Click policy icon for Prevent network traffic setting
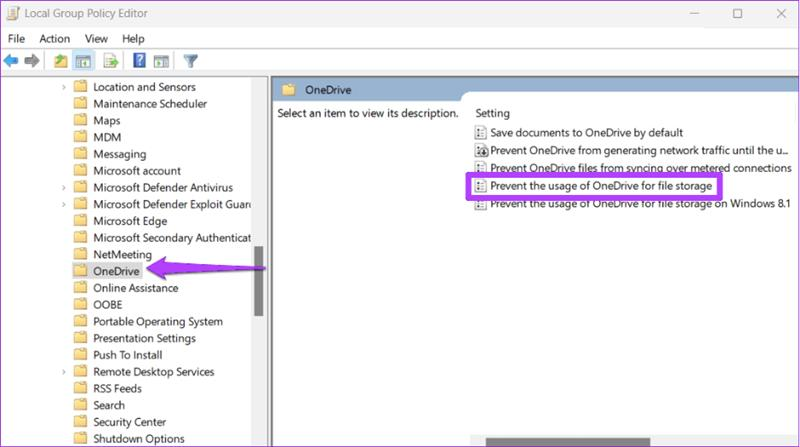This screenshot has width=800, height=447. click(481, 151)
